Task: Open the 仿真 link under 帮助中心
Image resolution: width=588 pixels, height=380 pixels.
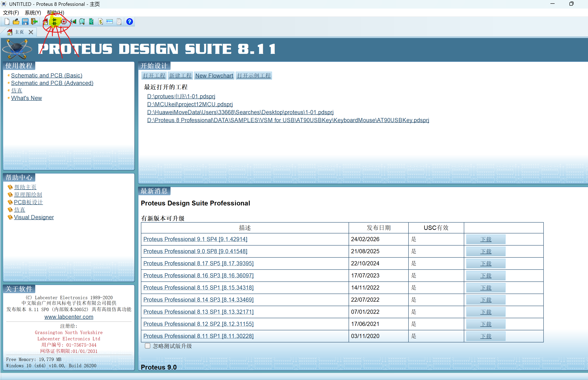Action: 19,210
